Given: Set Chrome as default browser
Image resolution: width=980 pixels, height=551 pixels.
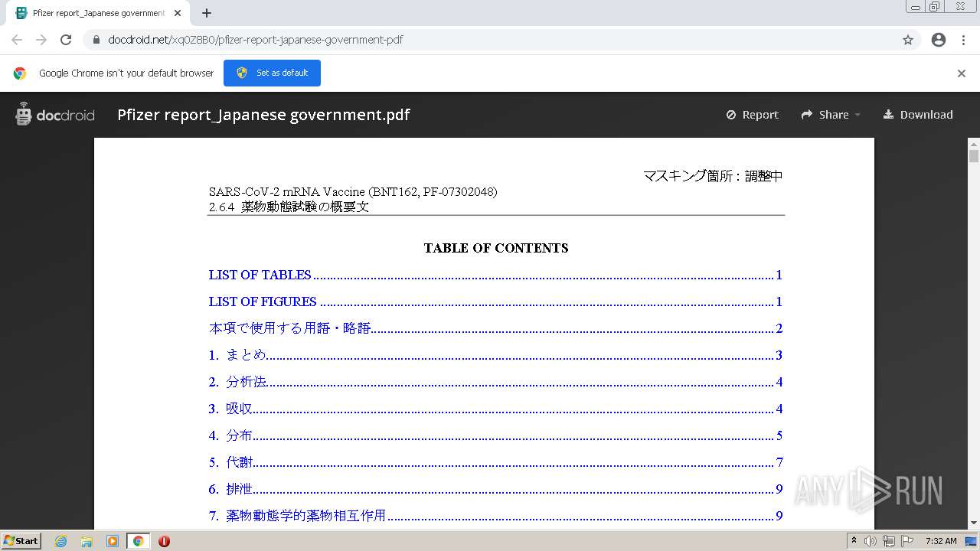Looking at the screenshot, I should tap(272, 73).
